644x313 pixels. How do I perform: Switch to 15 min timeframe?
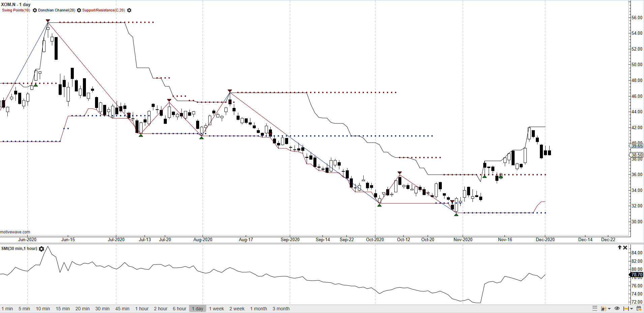(x=63, y=309)
